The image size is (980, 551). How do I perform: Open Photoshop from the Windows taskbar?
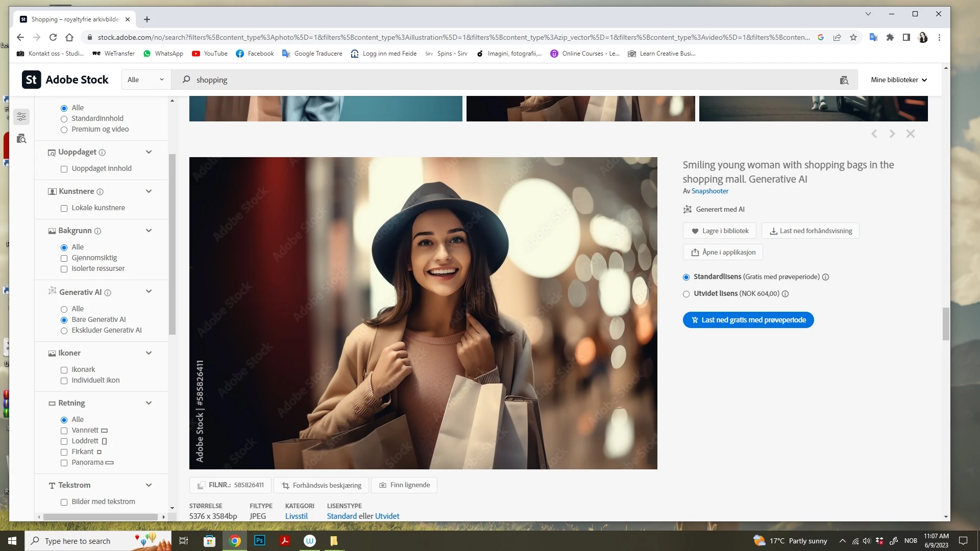pyautogui.click(x=260, y=541)
